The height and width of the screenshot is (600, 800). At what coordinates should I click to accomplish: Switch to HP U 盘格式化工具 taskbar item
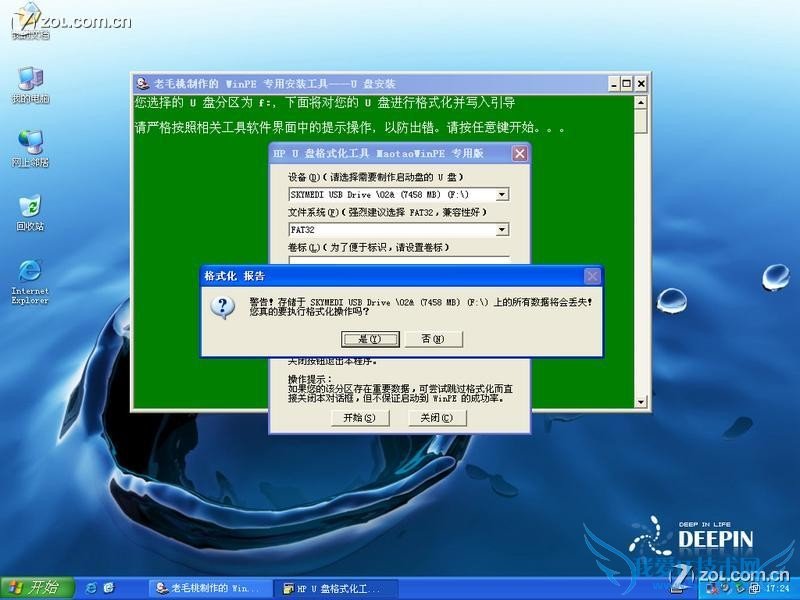(336, 588)
